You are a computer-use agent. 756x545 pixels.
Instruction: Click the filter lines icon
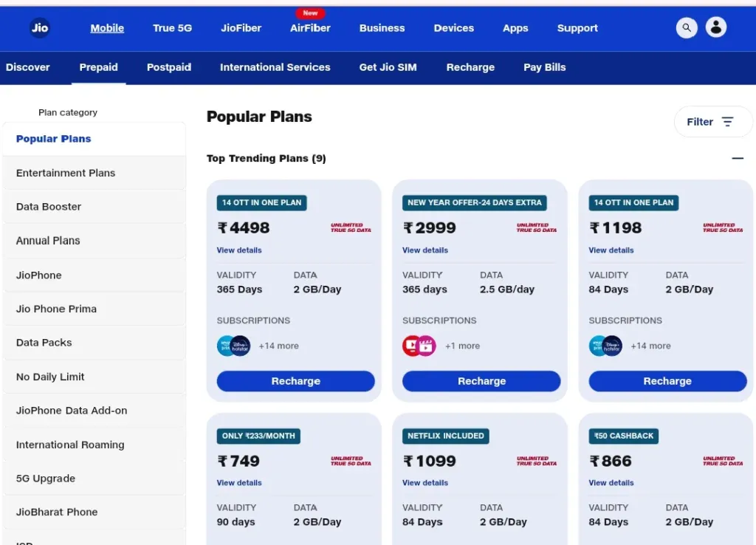[728, 122]
